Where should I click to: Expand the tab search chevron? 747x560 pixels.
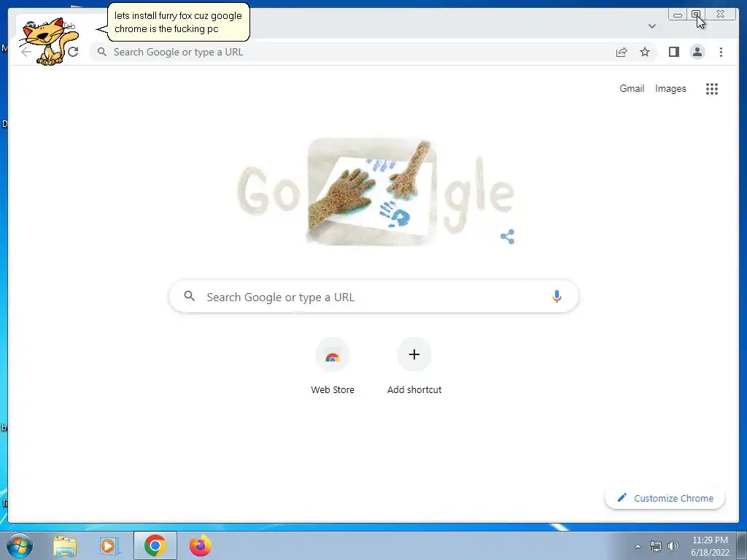(651, 26)
